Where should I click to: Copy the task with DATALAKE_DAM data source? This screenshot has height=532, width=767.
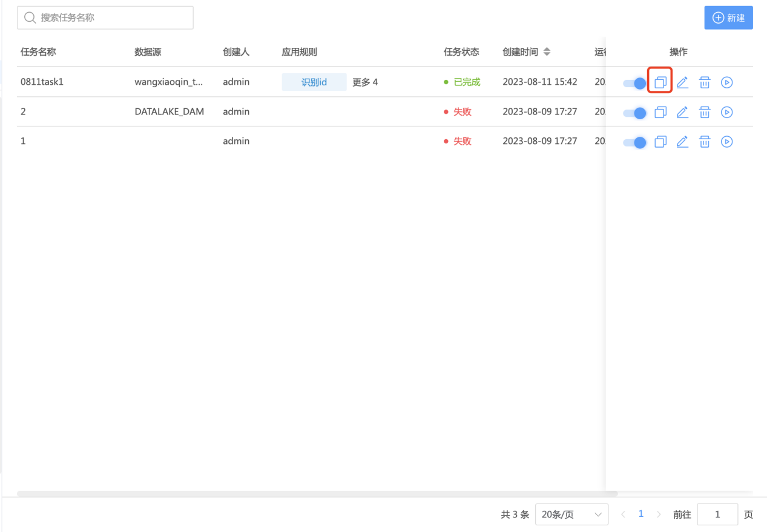[x=660, y=112]
